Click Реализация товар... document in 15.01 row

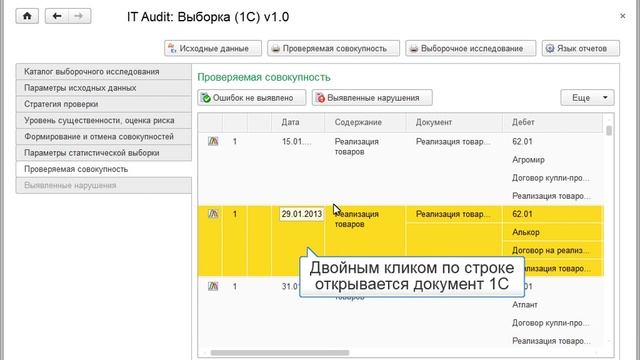pyautogui.click(x=453, y=142)
